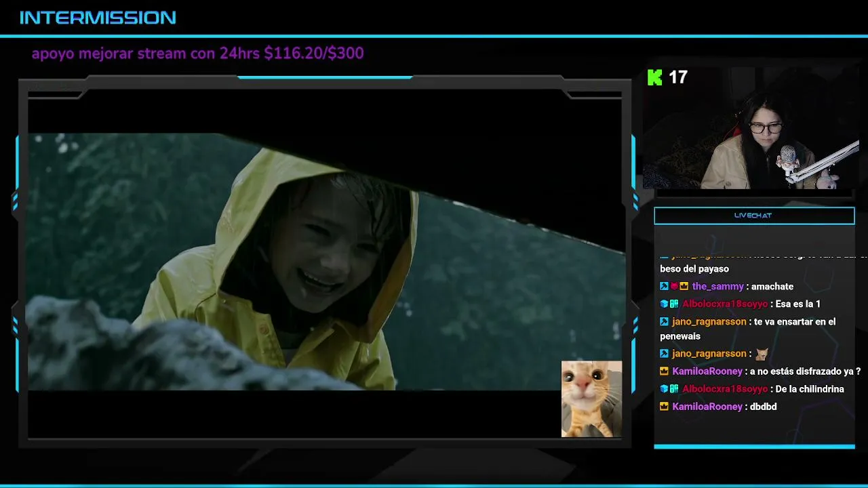Click the INTERMISSION title text
Screen dimensions: 868x488
point(98,18)
